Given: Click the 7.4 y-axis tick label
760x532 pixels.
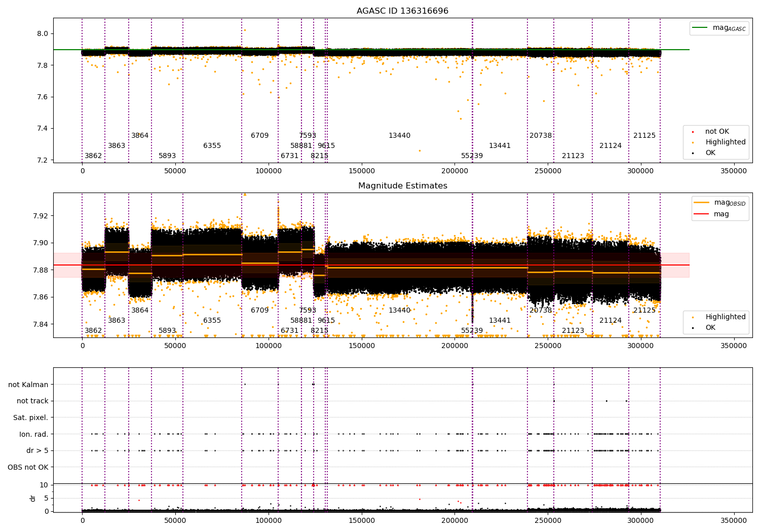Looking at the screenshot, I should (x=43, y=128).
